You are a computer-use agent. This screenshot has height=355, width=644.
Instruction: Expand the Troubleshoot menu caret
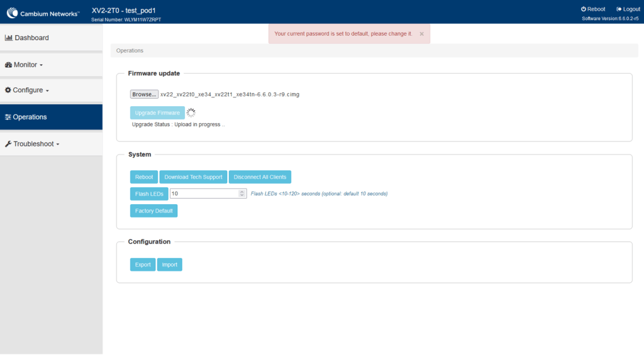click(58, 145)
